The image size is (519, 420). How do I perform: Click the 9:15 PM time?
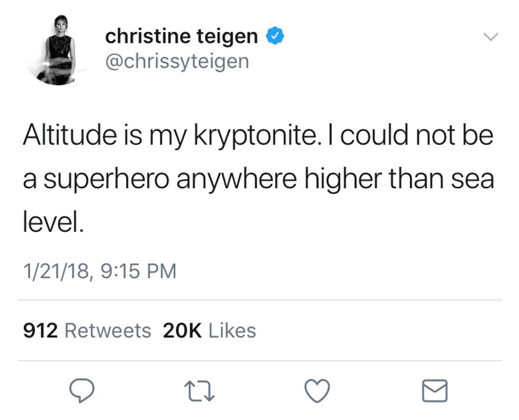pyautogui.click(x=138, y=271)
